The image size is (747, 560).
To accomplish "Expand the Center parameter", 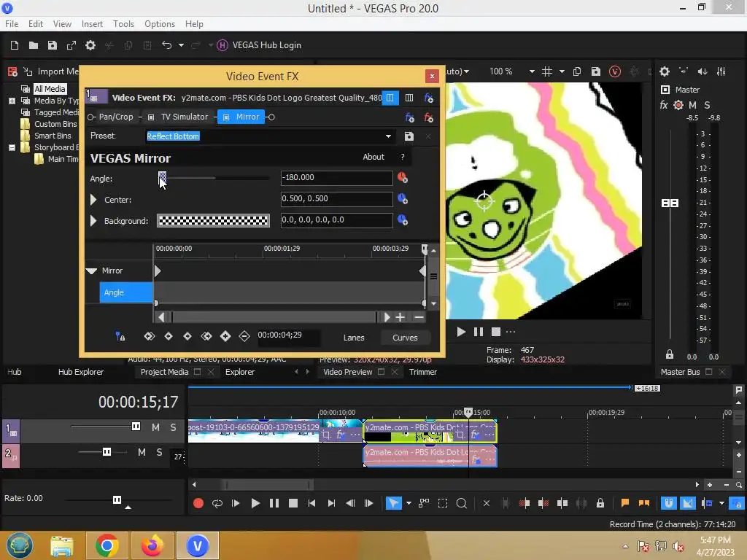I will click(93, 200).
